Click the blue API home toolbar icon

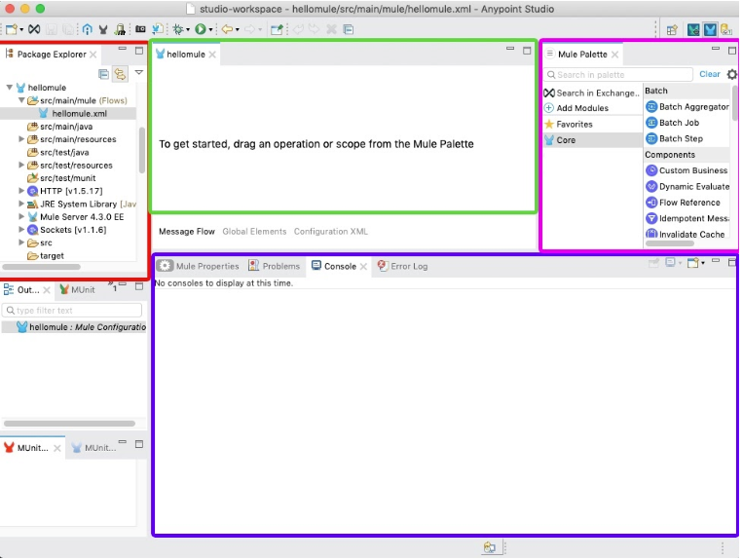(88, 29)
